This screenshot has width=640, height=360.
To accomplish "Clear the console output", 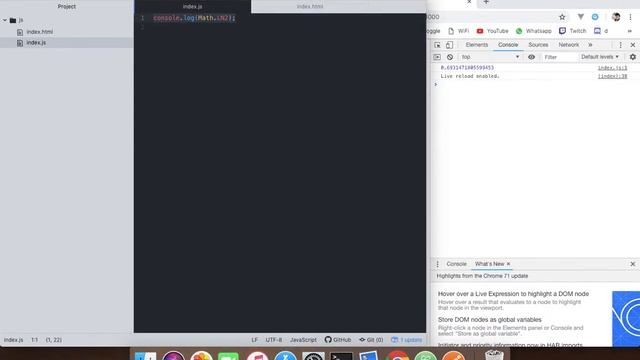I will (450, 57).
